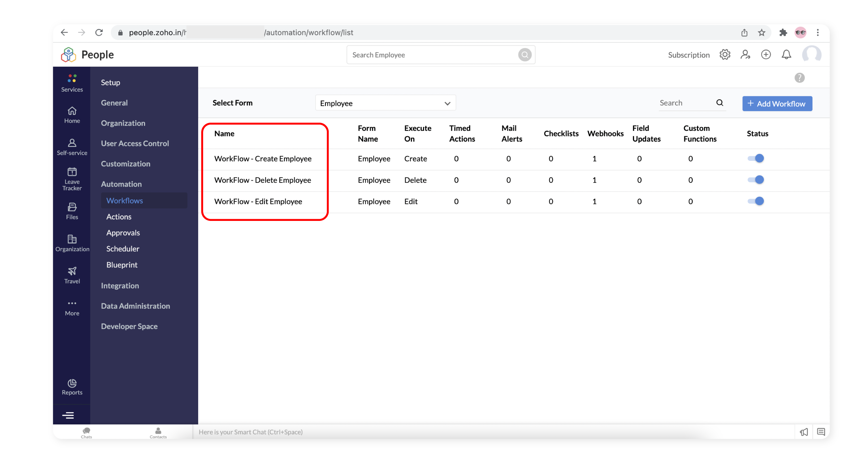
Task: Open the browser three-dot menu
Action: (x=818, y=33)
